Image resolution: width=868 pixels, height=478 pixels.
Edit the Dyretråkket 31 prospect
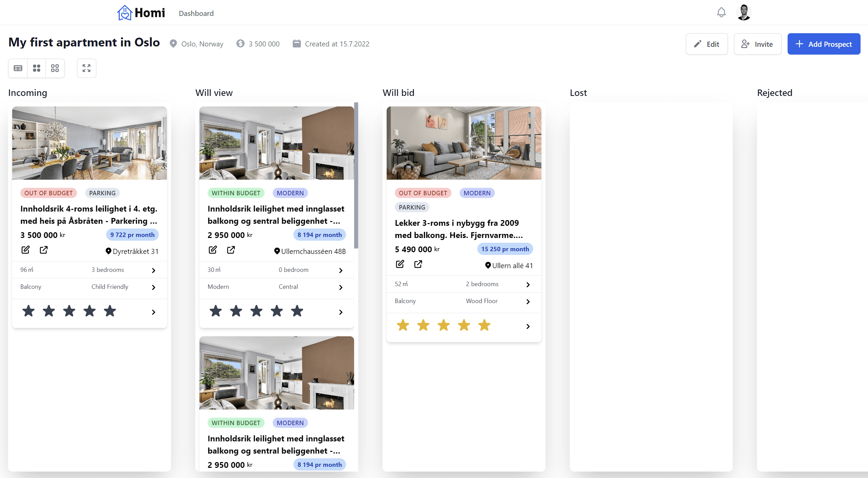pyautogui.click(x=25, y=250)
